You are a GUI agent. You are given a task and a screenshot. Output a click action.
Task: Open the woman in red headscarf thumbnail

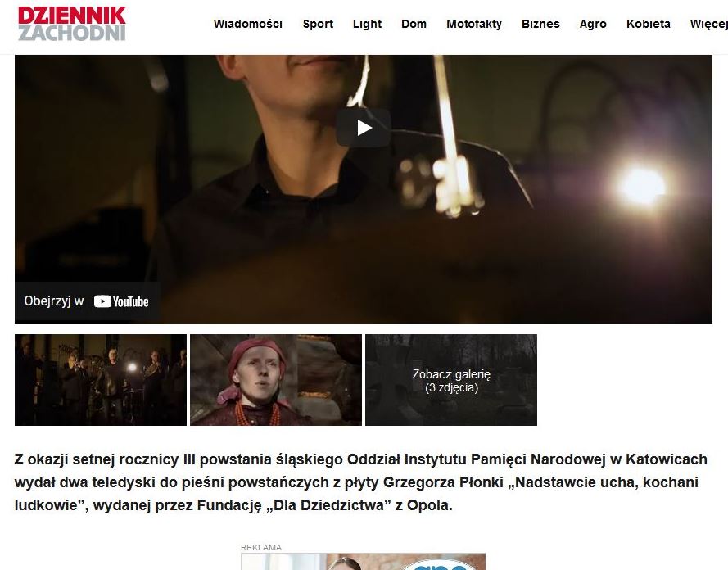click(x=276, y=380)
